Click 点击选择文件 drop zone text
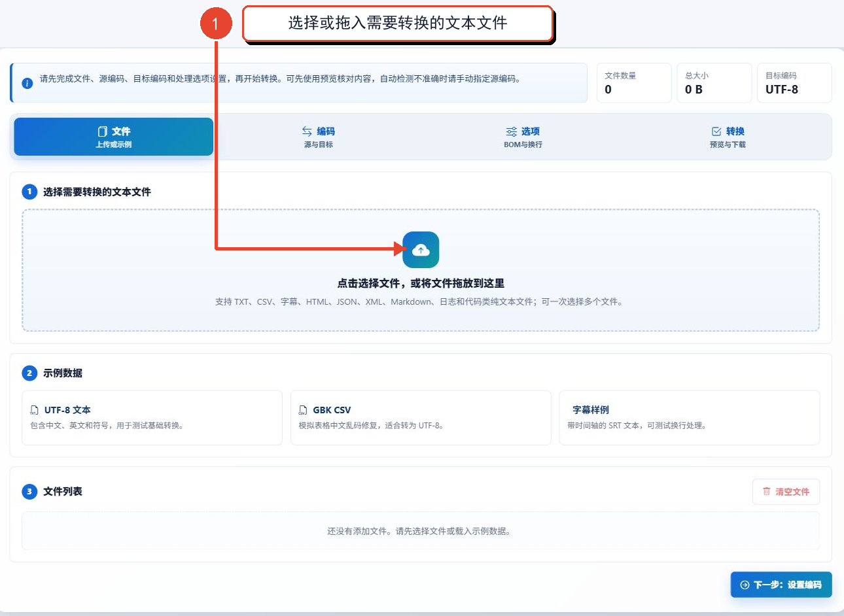Viewport: 844px width, 616px height. [x=421, y=283]
